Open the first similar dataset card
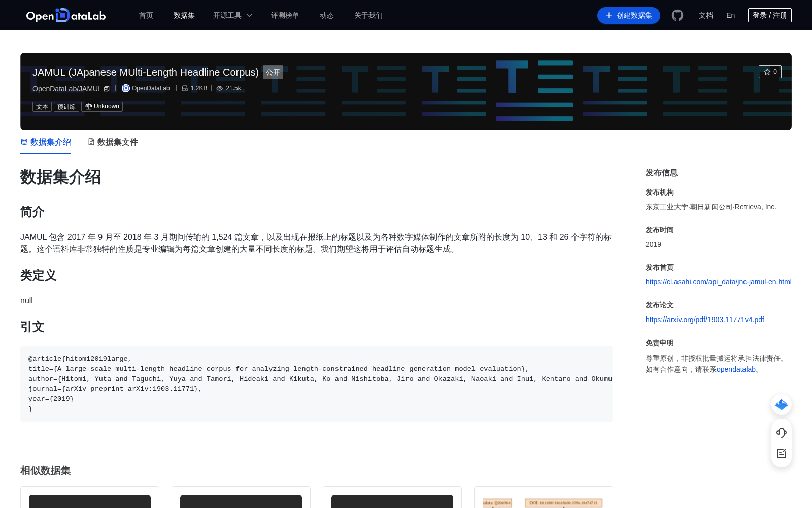Screen dimensions: 812x508 tap(90, 497)
